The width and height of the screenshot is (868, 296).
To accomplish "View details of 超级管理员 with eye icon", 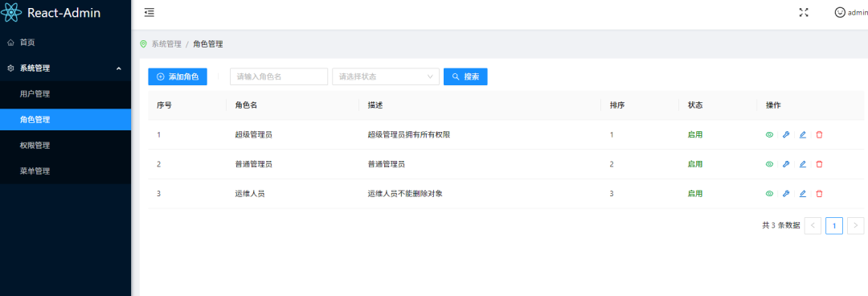I will (769, 134).
